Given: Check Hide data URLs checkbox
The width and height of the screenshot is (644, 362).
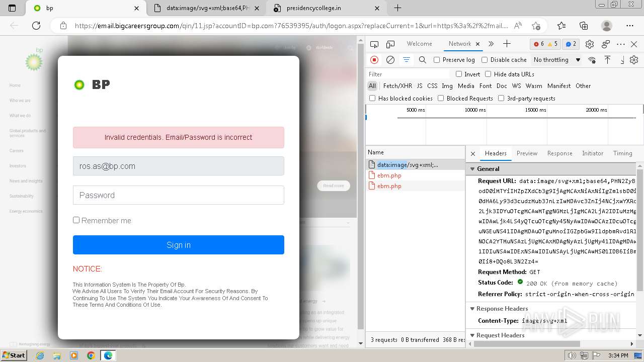Looking at the screenshot, I should pos(488,74).
